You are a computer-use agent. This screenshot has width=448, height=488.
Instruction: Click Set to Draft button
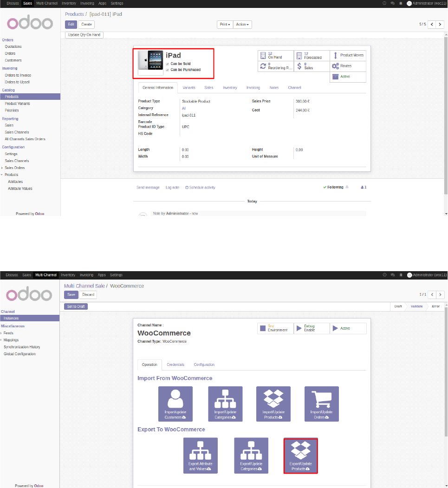click(x=76, y=306)
